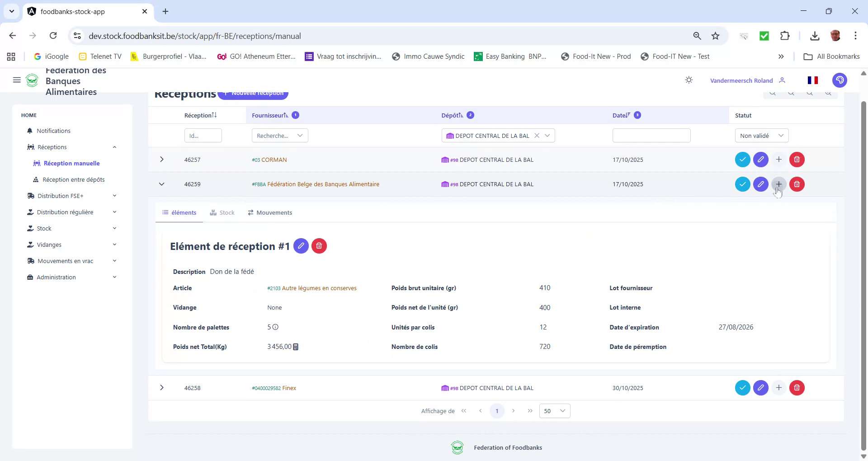This screenshot has width=868, height=461.
Task: Open article link Autre légumes en conserves
Action: tap(319, 288)
